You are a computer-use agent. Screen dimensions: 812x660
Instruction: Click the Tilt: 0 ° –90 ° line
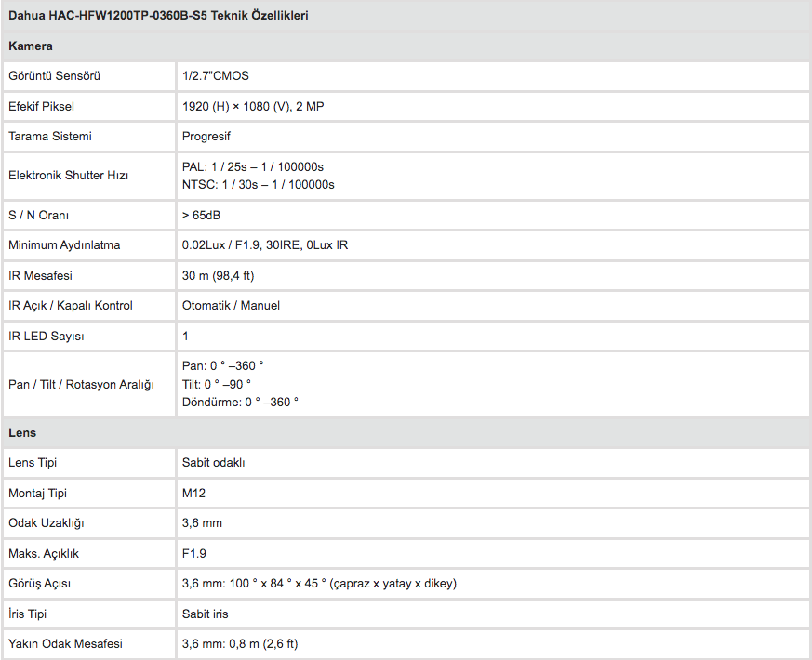pyautogui.click(x=217, y=385)
